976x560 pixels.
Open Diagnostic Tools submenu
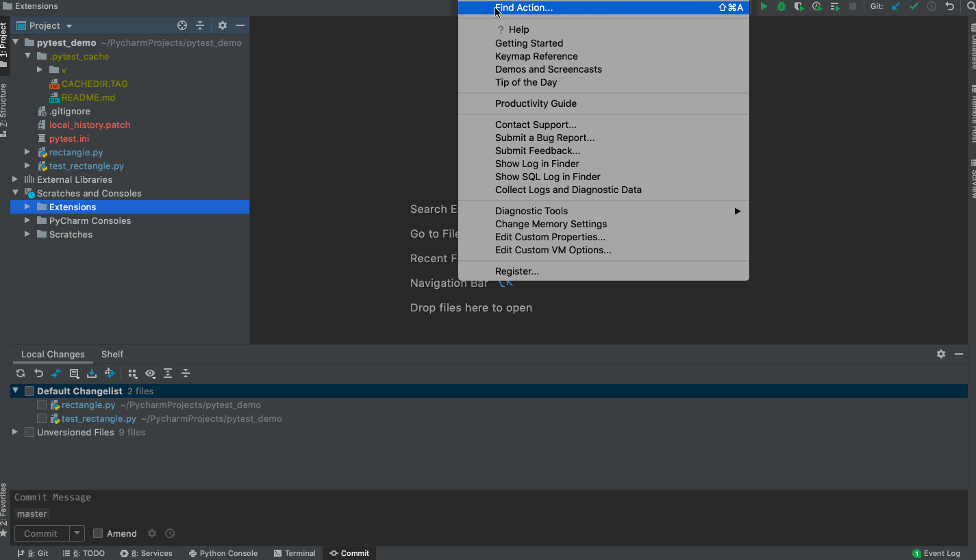[x=603, y=211]
